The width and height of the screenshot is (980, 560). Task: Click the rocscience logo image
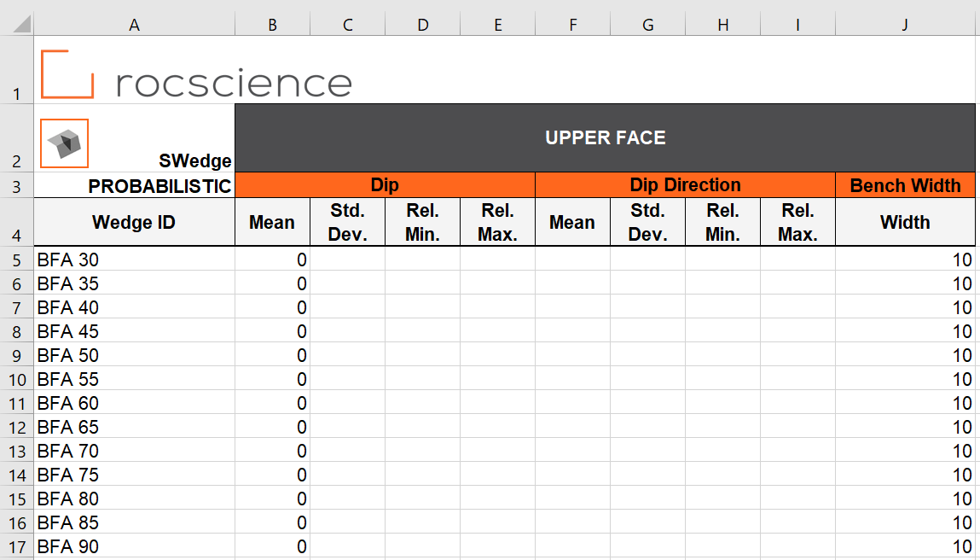point(196,74)
